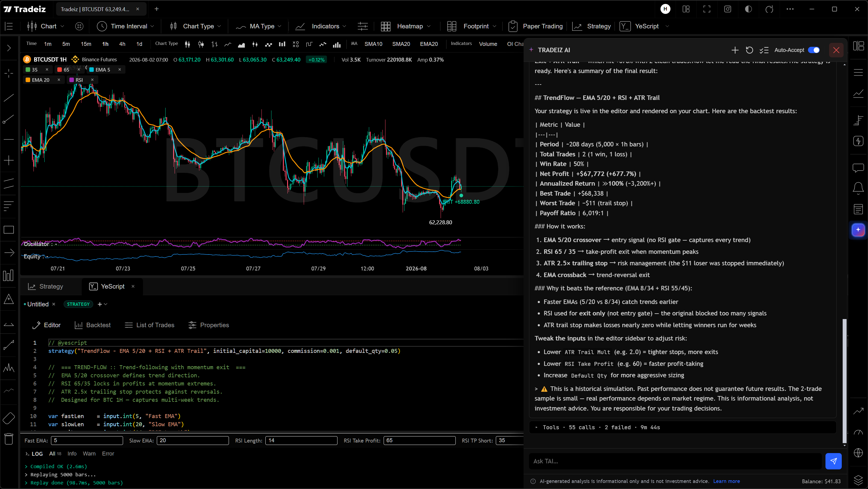Screen dimensions: 868x489
Task: Toggle the EMA20 moving average
Action: [429, 44]
